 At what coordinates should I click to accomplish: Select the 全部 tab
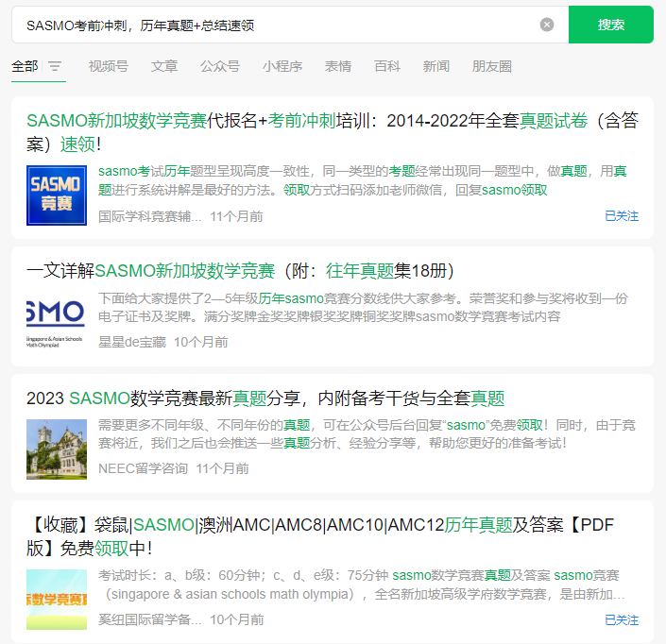[x=25, y=66]
